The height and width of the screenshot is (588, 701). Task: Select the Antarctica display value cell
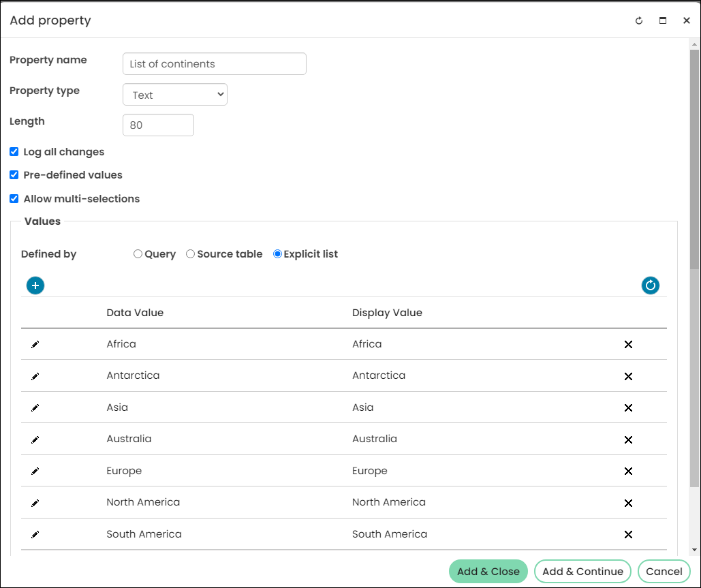click(x=379, y=375)
